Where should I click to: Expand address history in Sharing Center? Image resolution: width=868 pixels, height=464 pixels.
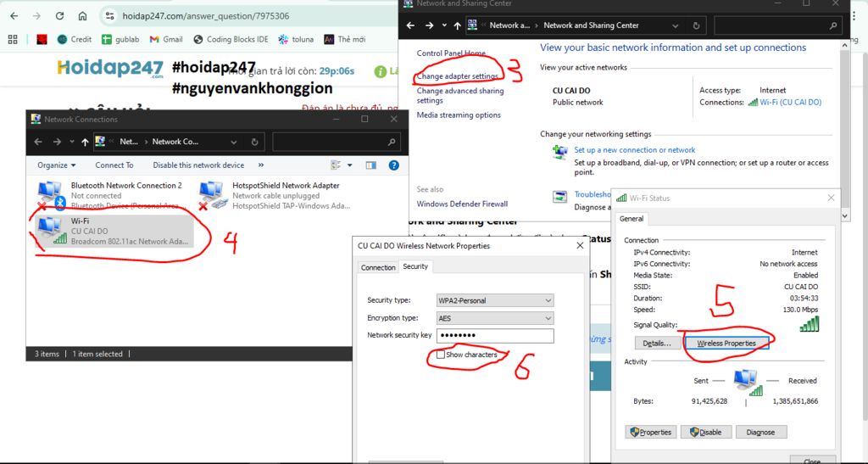(675, 25)
